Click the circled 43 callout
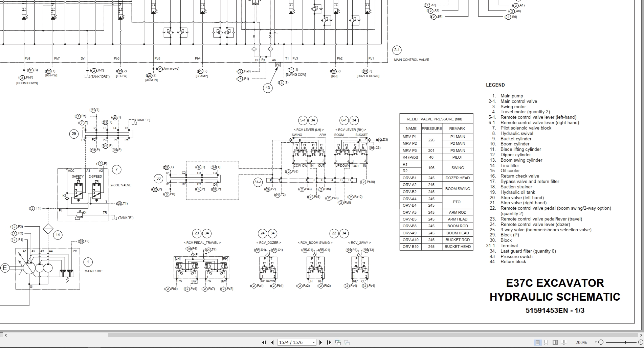 pos(268,88)
